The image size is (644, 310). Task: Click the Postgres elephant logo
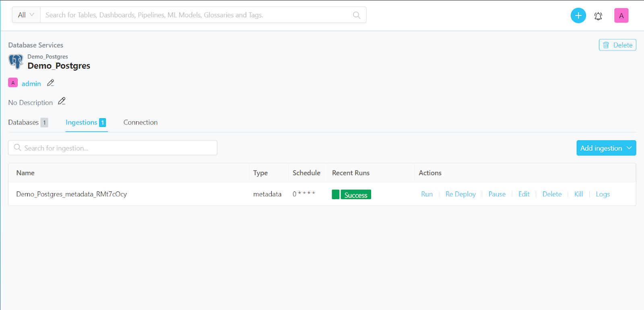click(x=16, y=62)
